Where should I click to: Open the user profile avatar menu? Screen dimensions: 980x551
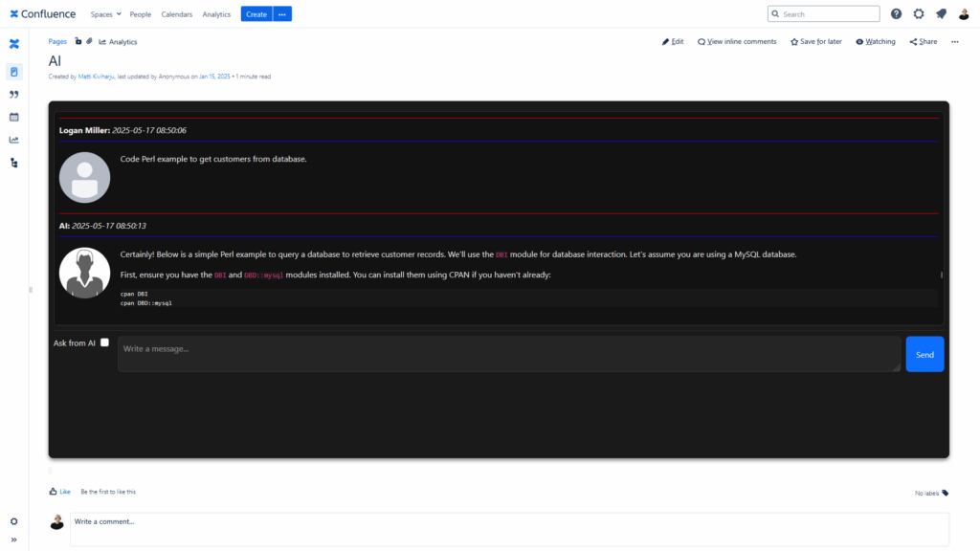pos(964,13)
